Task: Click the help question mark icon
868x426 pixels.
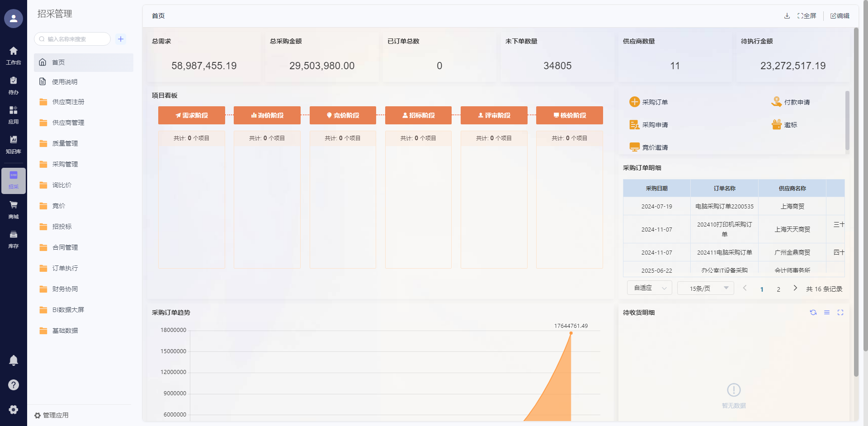Action: click(x=14, y=385)
